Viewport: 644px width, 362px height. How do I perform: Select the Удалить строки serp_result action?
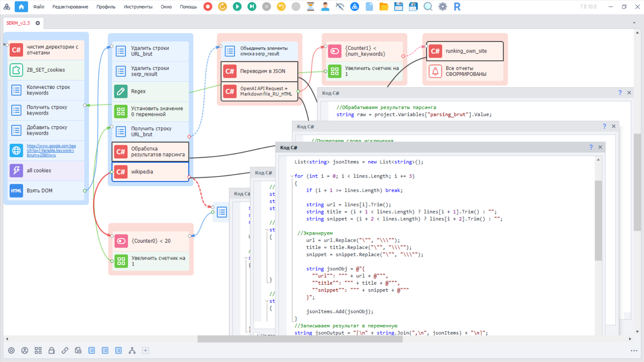point(150,71)
